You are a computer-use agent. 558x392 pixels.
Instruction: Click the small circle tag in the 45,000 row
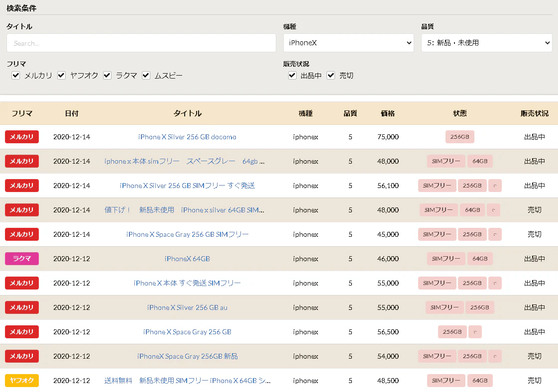495,234
